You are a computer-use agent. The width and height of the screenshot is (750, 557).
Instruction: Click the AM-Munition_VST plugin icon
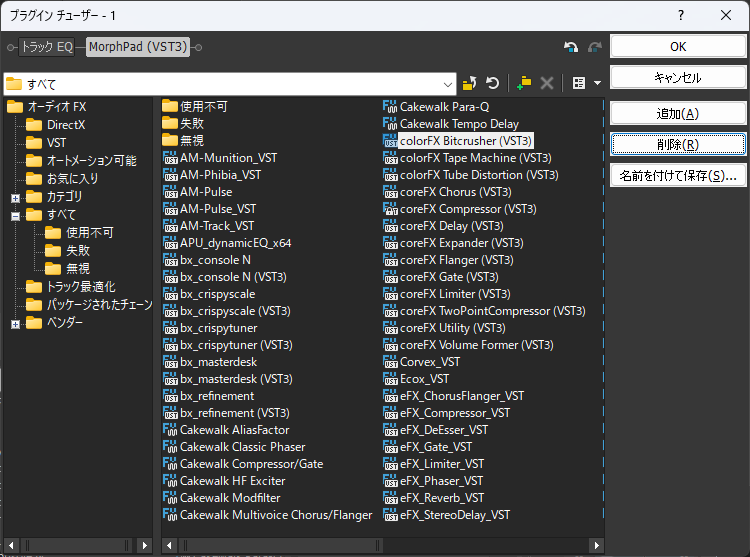(x=170, y=158)
